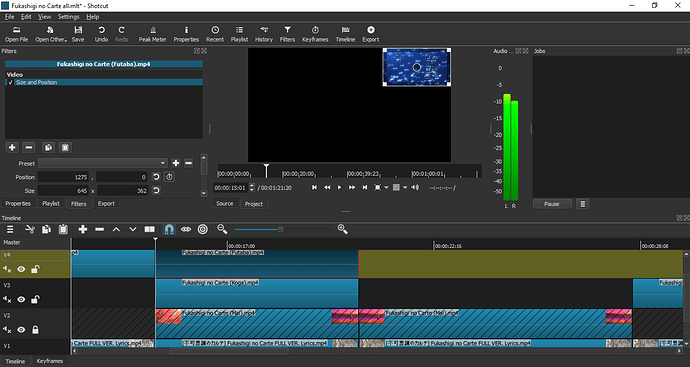The height and width of the screenshot is (367, 690).
Task: Open the Filters panel from toolbar
Action: click(287, 34)
